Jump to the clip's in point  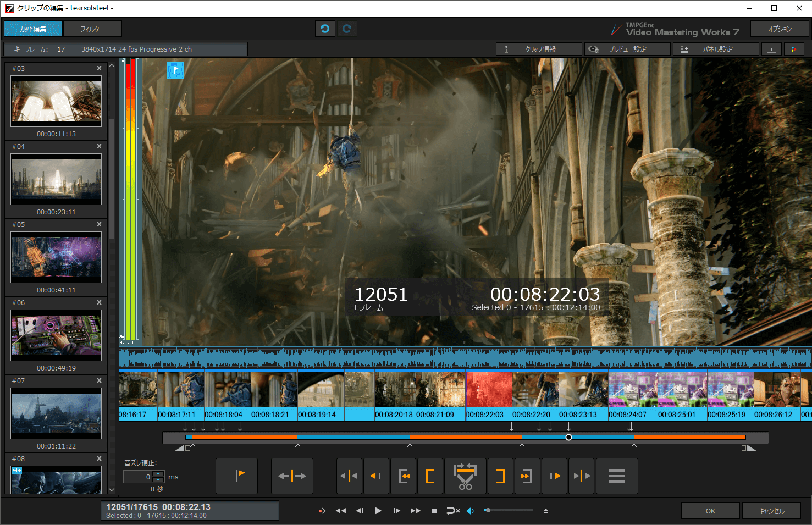point(404,476)
